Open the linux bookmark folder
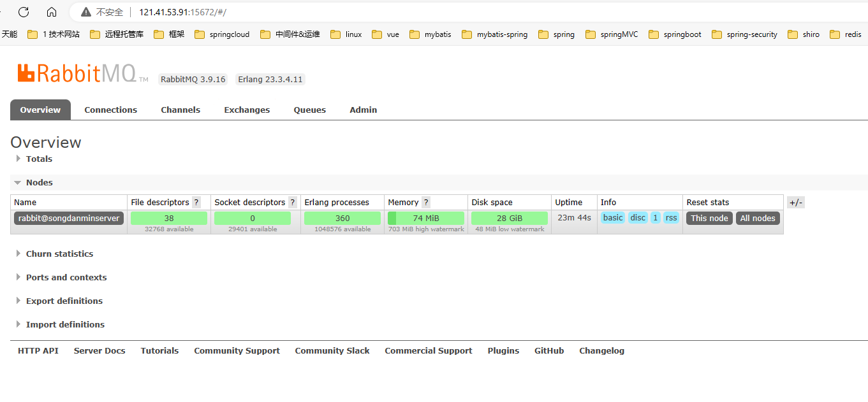The image size is (868, 402). 346,34
